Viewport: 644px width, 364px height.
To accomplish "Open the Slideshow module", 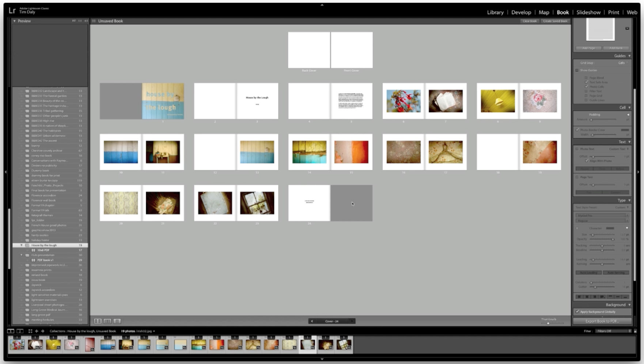I will coord(588,12).
